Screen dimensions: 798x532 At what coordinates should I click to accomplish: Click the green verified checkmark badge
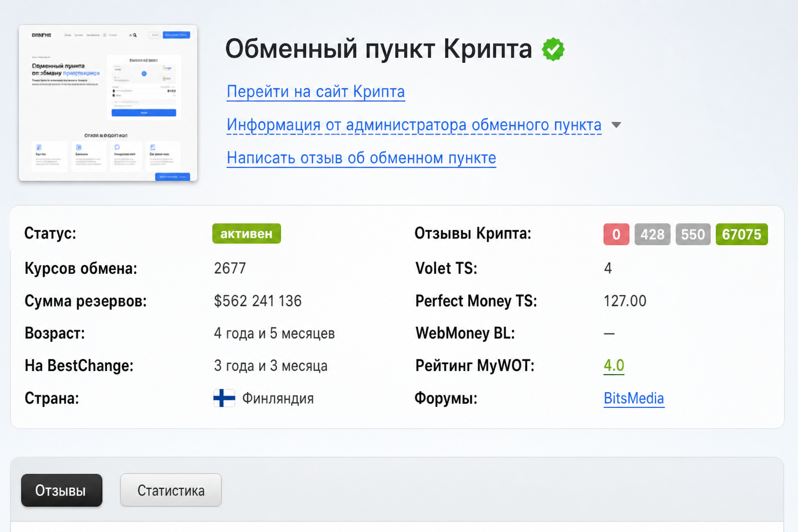click(553, 49)
